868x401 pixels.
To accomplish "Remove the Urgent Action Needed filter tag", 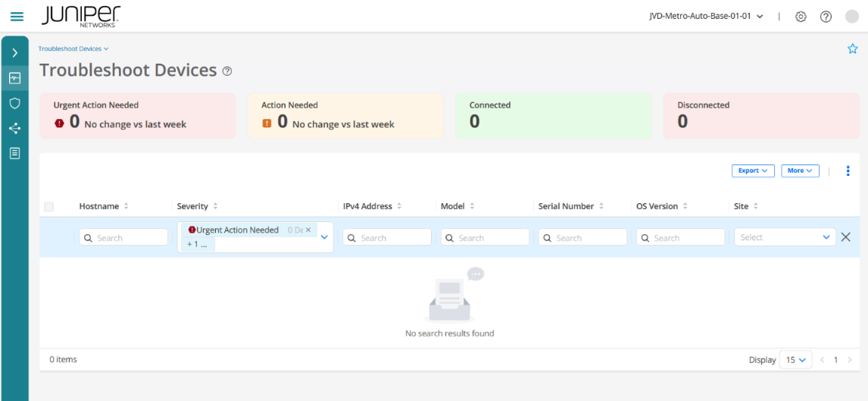I will click(308, 230).
